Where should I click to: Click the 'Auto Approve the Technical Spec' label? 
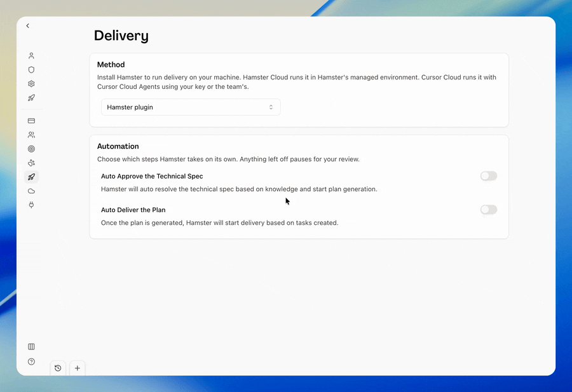coord(152,176)
